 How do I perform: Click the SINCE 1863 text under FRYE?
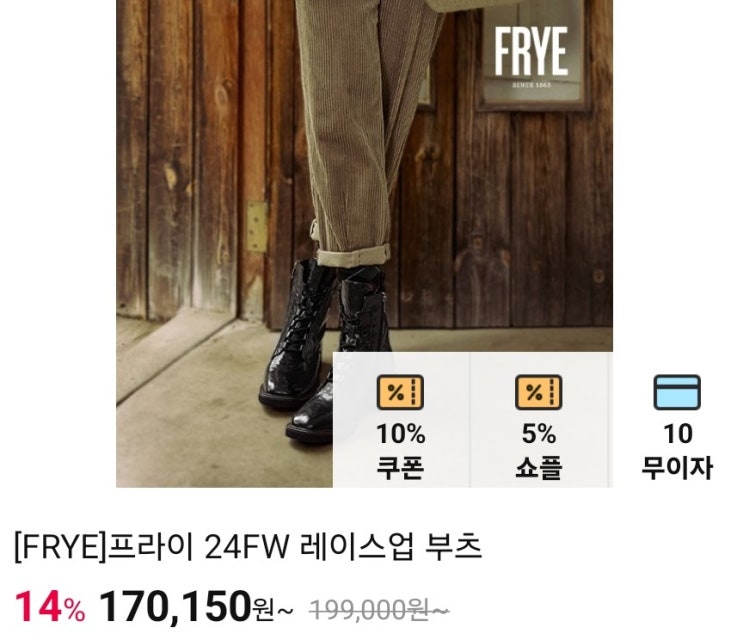[x=532, y=85]
